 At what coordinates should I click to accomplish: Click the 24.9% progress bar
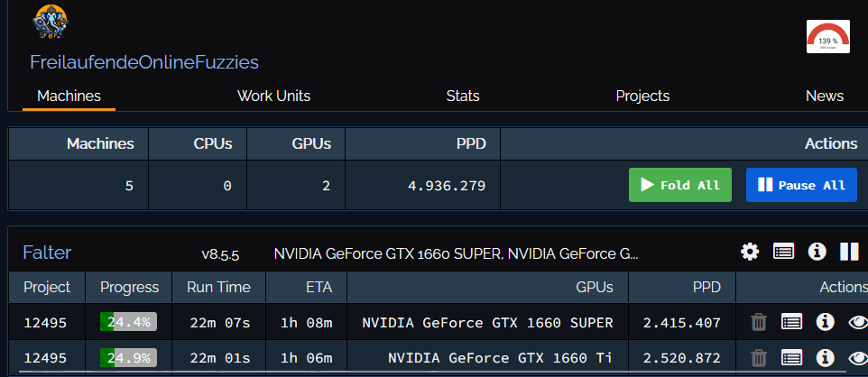128,358
